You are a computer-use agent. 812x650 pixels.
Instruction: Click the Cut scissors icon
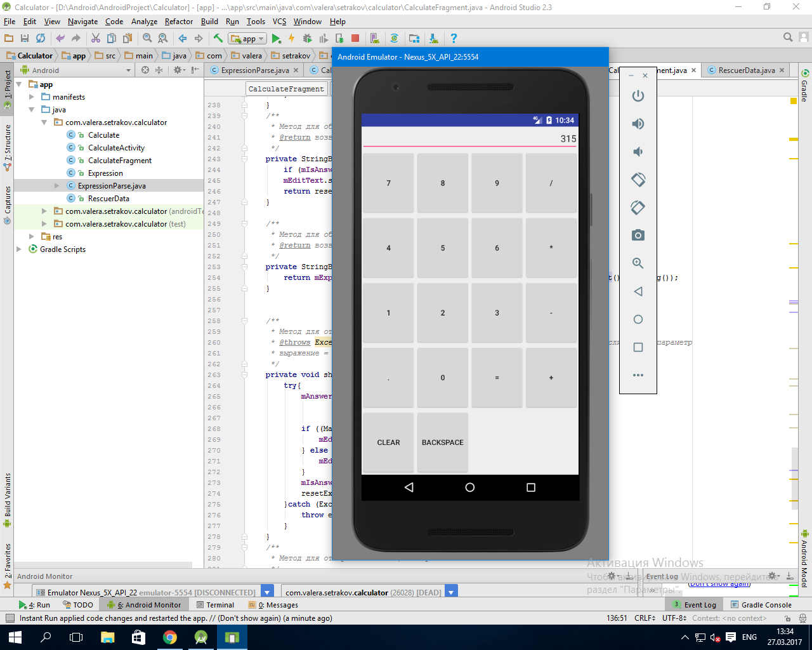[96, 39]
